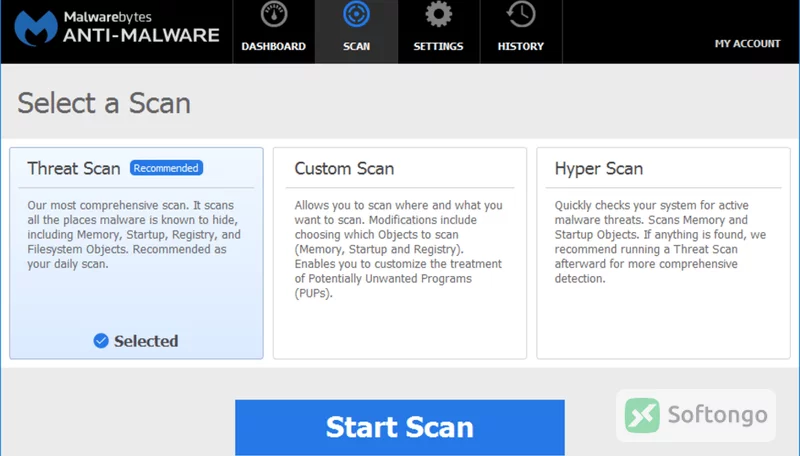Click the Select a Scan heading
800x456 pixels.
(x=104, y=103)
